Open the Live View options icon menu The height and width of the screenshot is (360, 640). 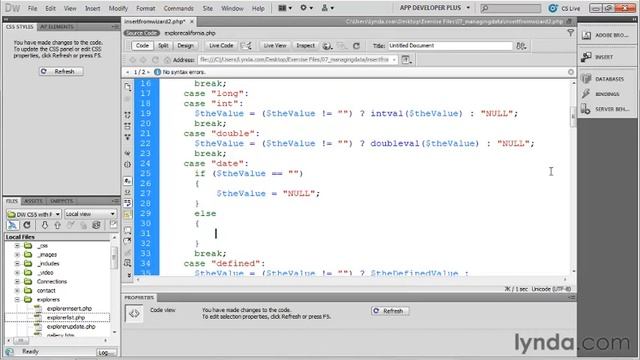pos(407,60)
